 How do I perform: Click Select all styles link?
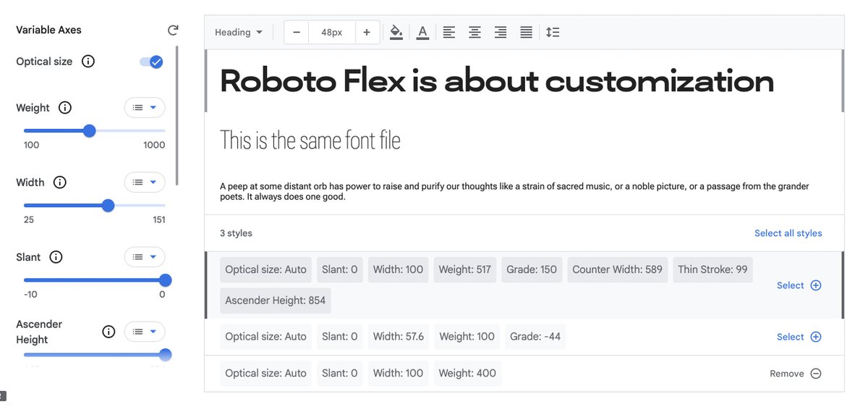(788, 233)
